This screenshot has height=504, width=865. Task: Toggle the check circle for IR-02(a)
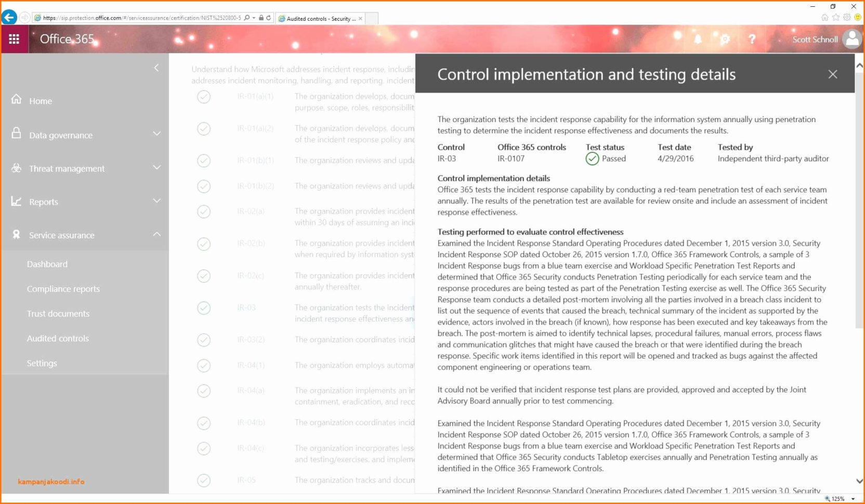[204, 211]
